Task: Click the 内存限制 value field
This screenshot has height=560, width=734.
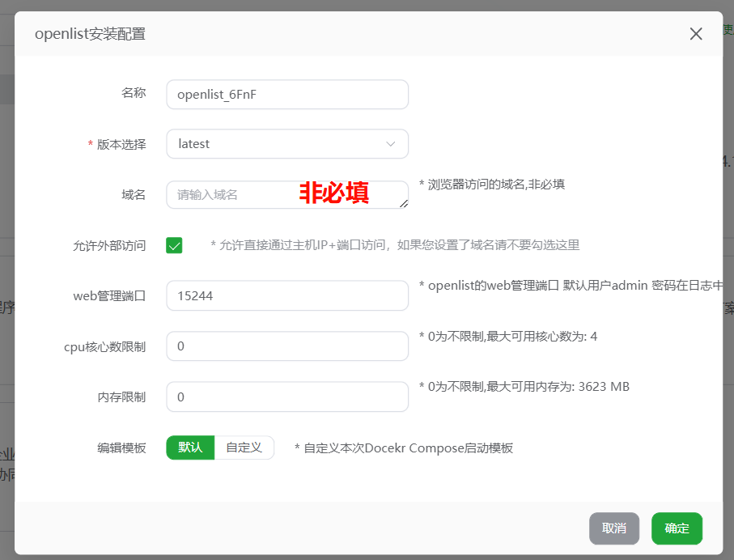Action: click(287, 397)
